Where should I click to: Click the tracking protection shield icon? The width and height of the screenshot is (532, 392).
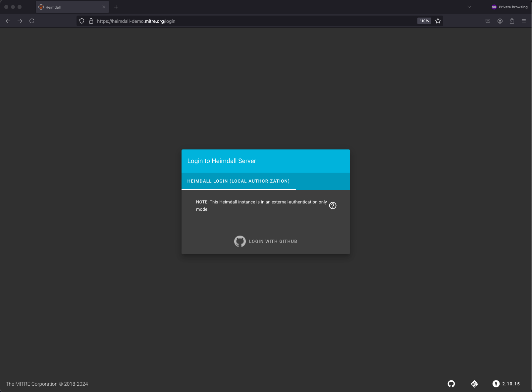pos(81,21)
